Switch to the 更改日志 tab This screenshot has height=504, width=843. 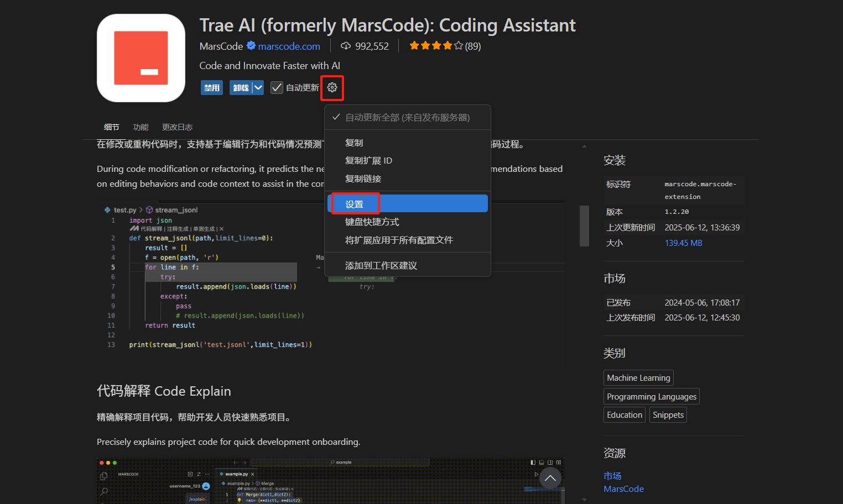[x=177, y=127]
